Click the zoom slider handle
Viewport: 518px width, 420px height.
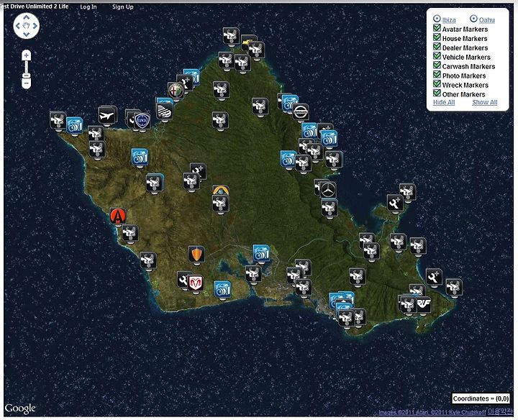pos(27,77)
